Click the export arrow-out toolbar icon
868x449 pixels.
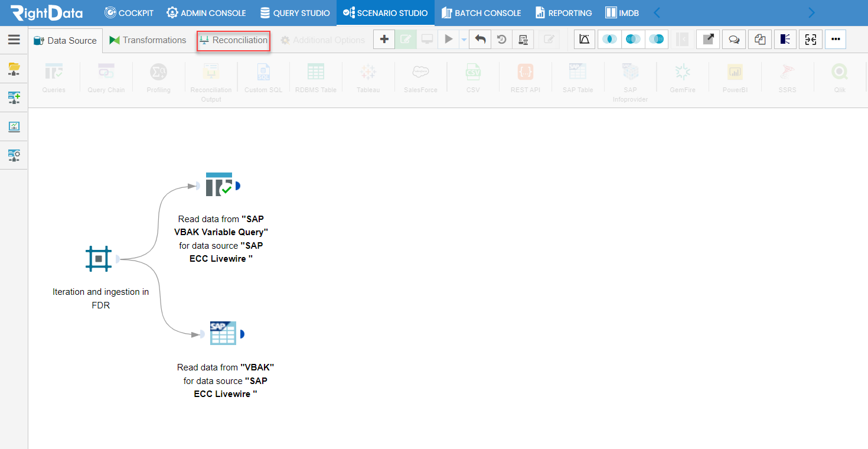tap(708, 40)
